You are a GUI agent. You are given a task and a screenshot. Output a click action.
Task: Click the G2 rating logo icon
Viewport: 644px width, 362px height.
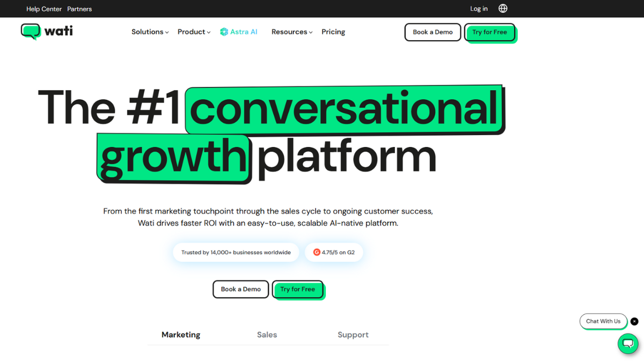click(317, 252)
